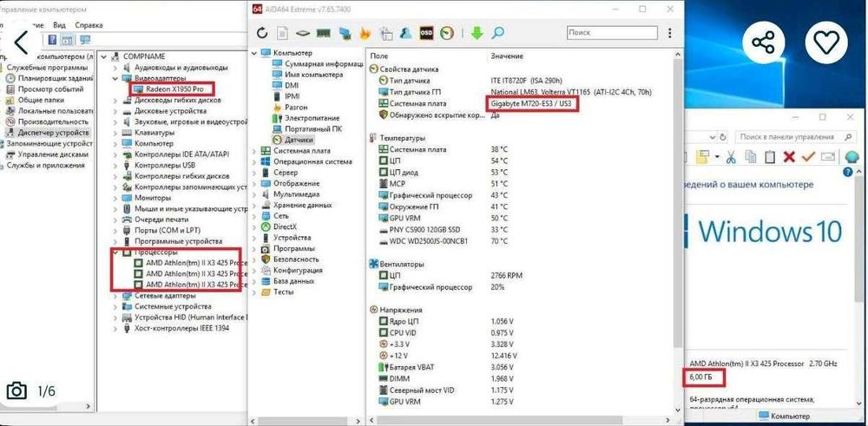The width and height of the screenshot is (868, 426).
Task: Collapse the Видеоадаптеры node
Action: (115, 78)
